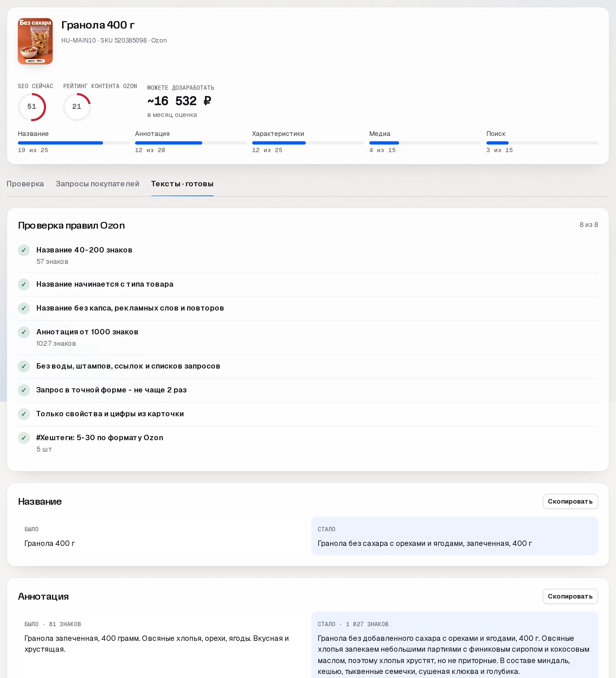Viewport: 616px width, 678px height.
Task: Click the 3 из 15 Поиск score
Action: 499,150
